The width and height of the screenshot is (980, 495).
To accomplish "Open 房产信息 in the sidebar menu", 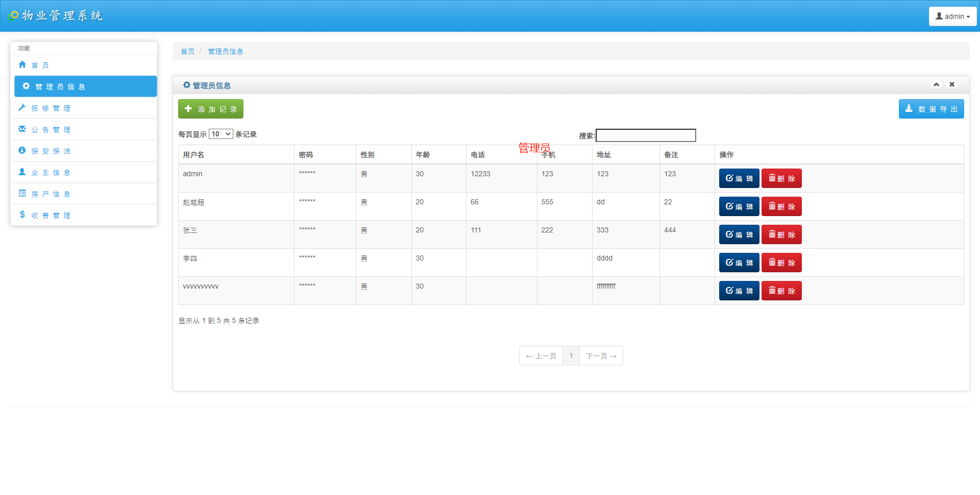I will [x=84, y=194].
